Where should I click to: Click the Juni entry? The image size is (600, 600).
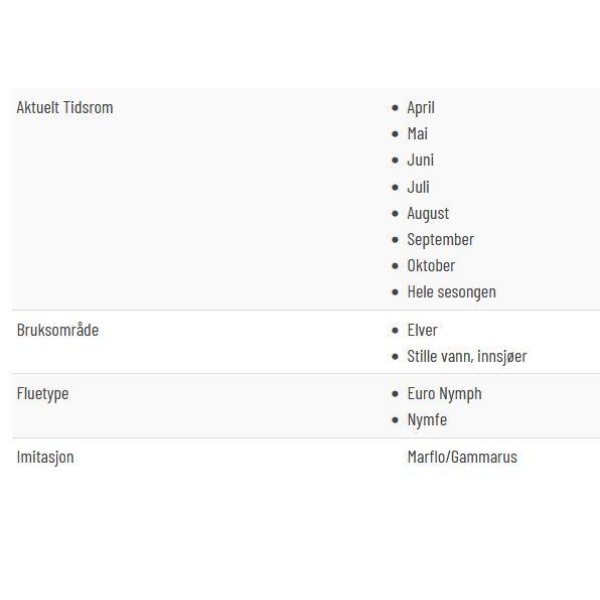pos(421,160)
